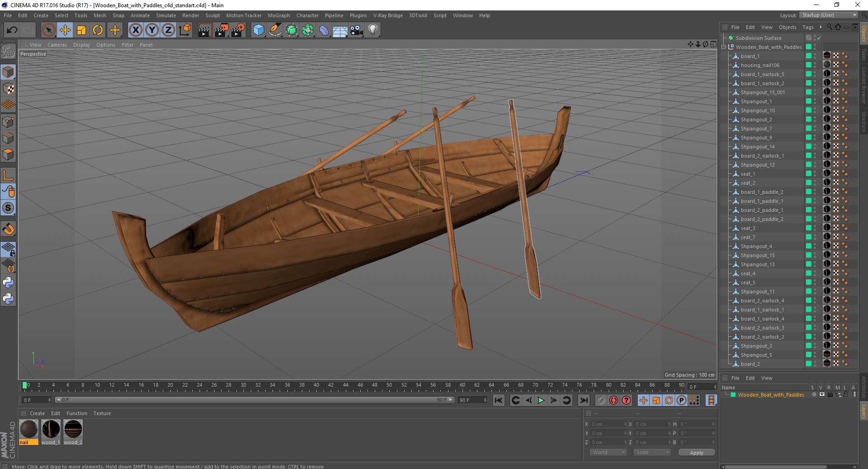Select board_1 in Object Manager
This screenshot has width=868, height=469.
[750, 56]
